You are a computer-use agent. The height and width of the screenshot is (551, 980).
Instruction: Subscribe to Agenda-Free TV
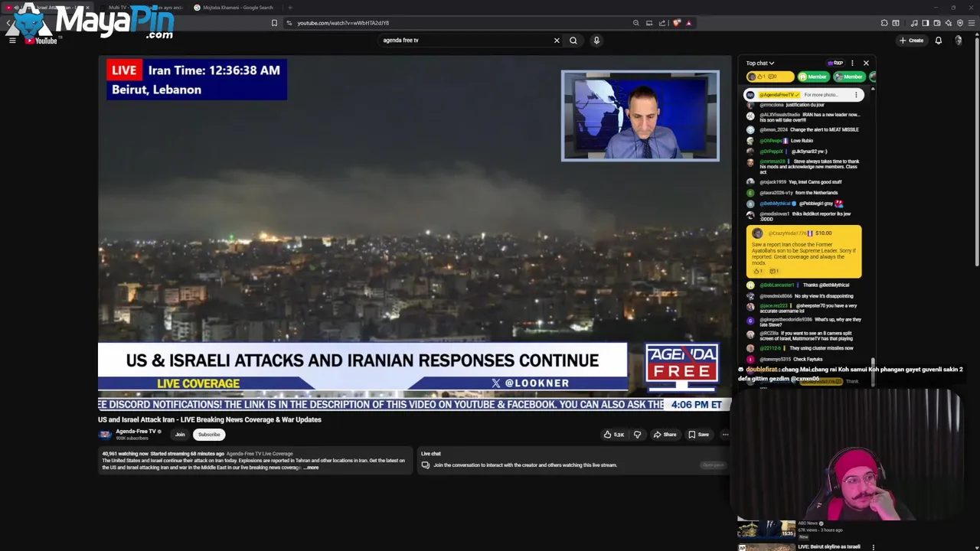click(x=209, y=435)
